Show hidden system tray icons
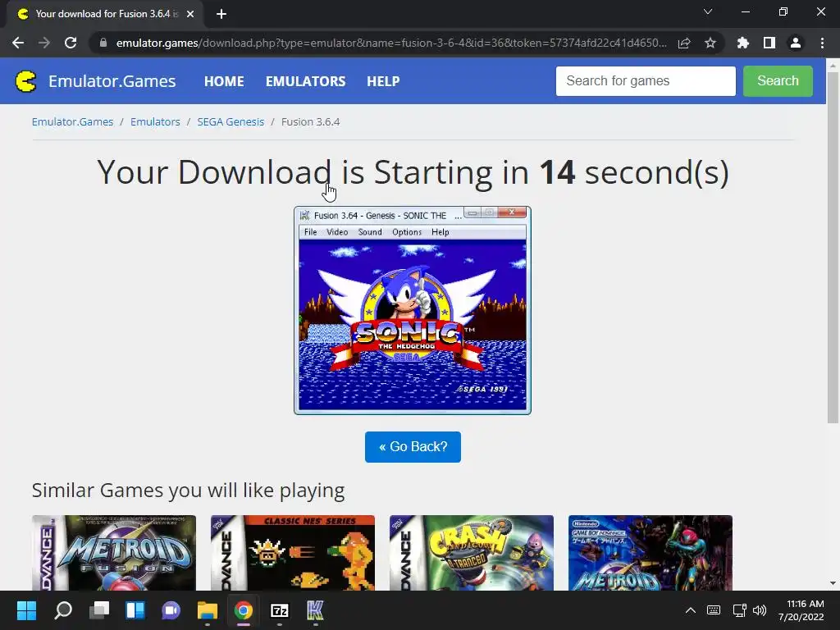Viewport: 840px width, 630px height. point(691,610)
